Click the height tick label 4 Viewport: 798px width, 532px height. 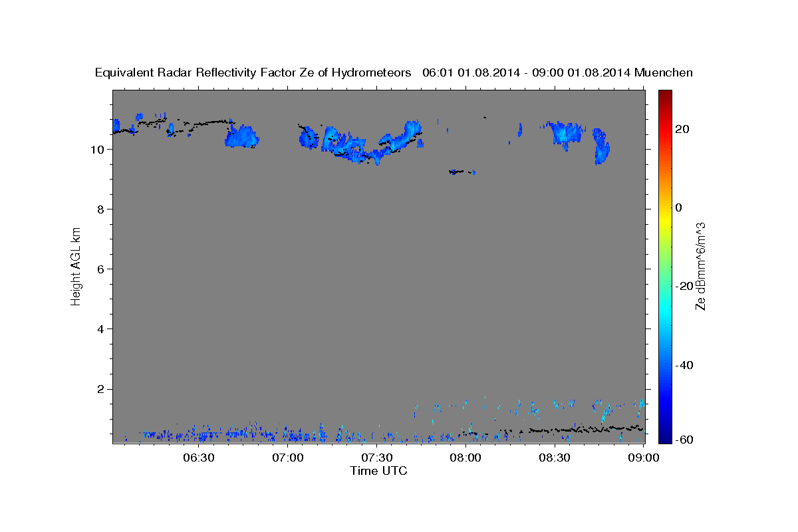(x=100, y=329)
